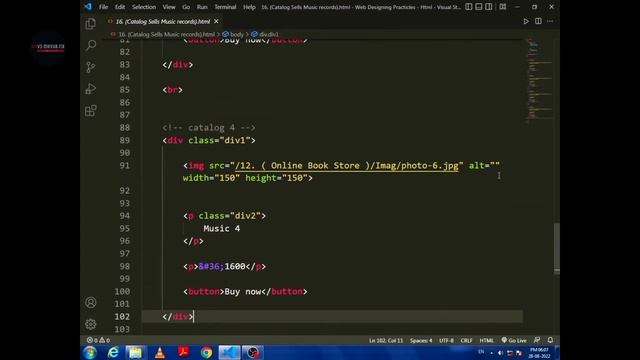Open notifications bell icon
This screenshot has width=640, height=360.
click(550, 340)
